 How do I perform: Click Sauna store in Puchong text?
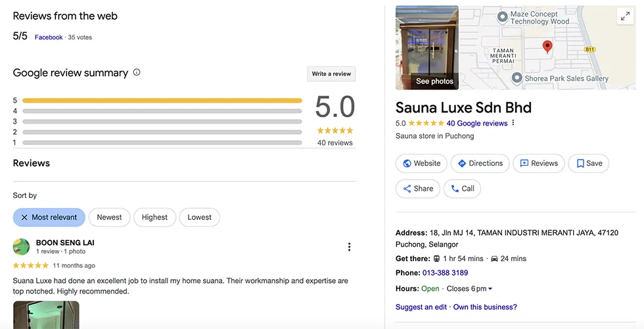(x=434, y=136)
